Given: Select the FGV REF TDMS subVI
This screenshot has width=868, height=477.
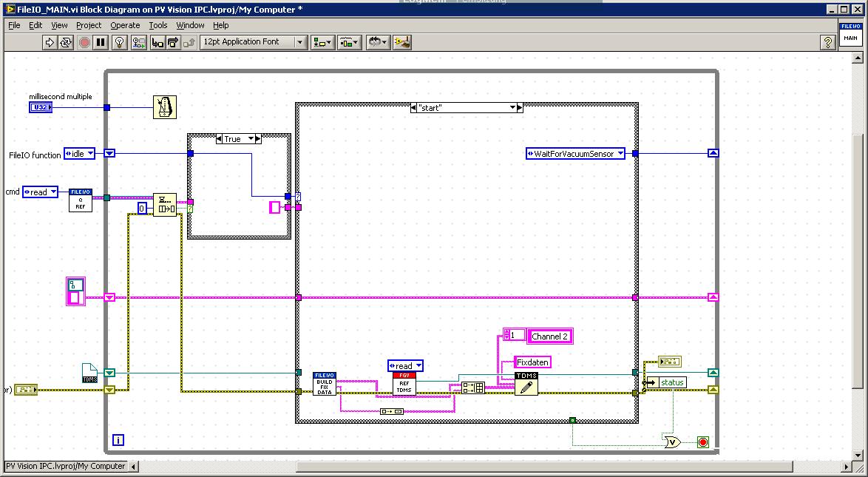Looking at the screenshot, I should pyautogui.click(x=404, y=383).
